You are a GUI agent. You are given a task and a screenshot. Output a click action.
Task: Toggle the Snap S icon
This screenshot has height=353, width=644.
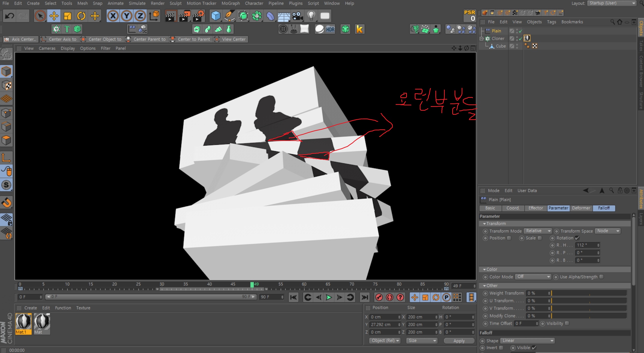pyautogui.click(x=6, y=185)
